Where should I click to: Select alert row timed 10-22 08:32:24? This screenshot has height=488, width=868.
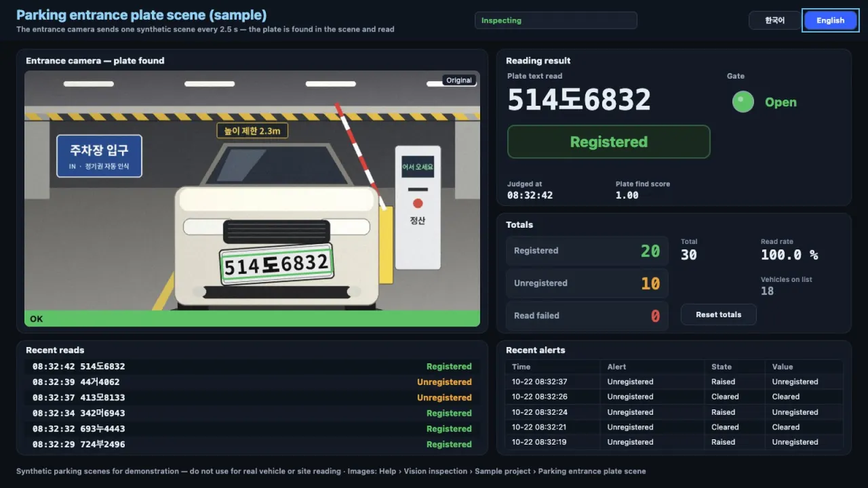674,412
